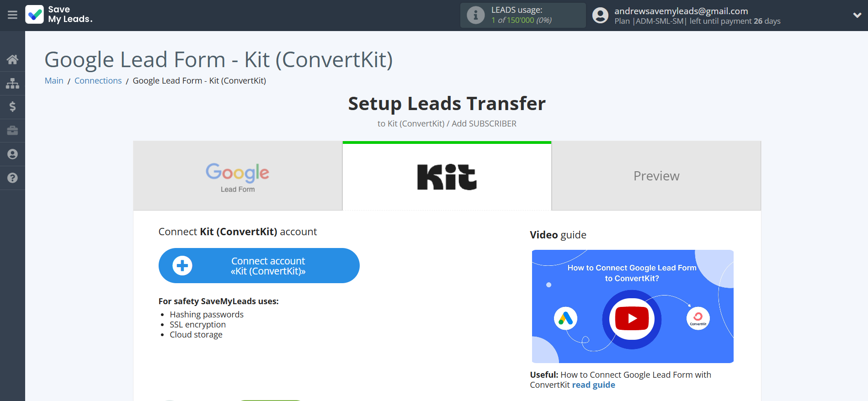
Task: Click the Video guide thumbnail title text
Action: (x=632, y=273)
